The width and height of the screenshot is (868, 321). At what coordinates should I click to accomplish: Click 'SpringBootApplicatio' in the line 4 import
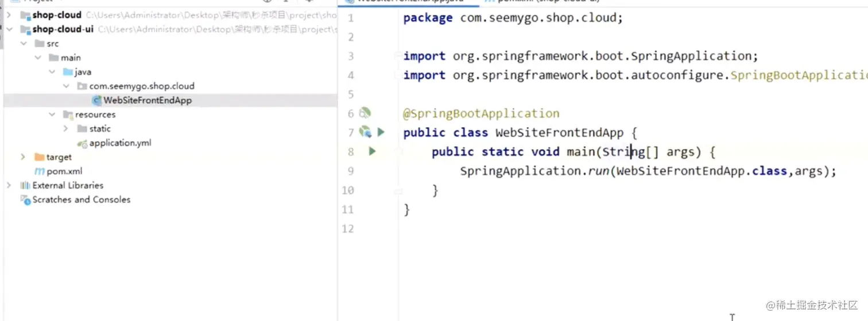tap(799, 75)
